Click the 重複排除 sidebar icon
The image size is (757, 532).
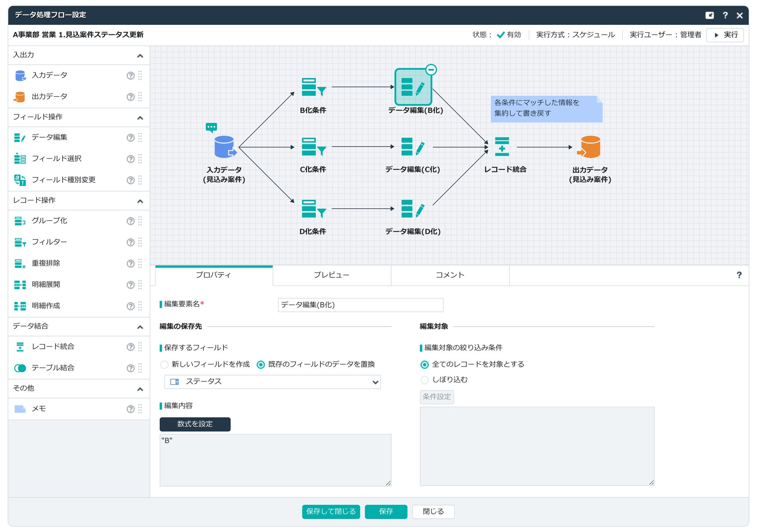pyautogui.click(x=20, y=264)
